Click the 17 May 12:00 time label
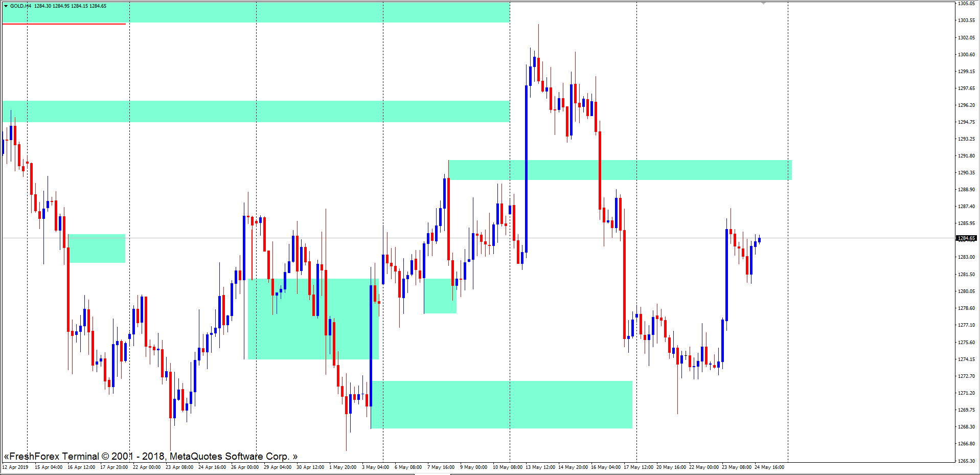This screenshot has width=980, height=475. 638,467
